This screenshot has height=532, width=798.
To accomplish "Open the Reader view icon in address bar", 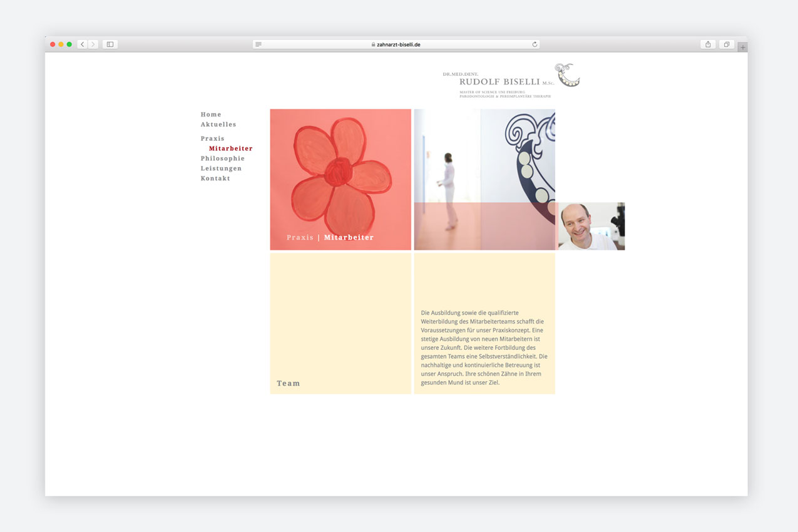I will pyautogui.click(x=258, y=44).
